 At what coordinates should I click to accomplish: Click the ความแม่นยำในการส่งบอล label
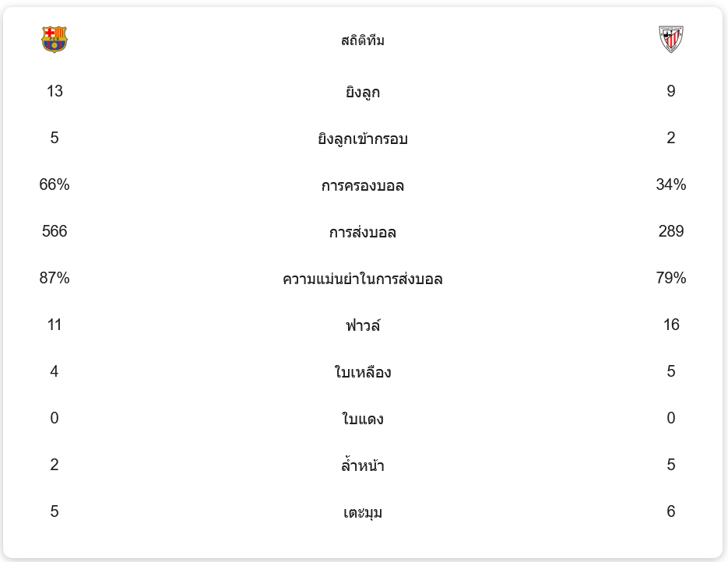pos(363,279)
